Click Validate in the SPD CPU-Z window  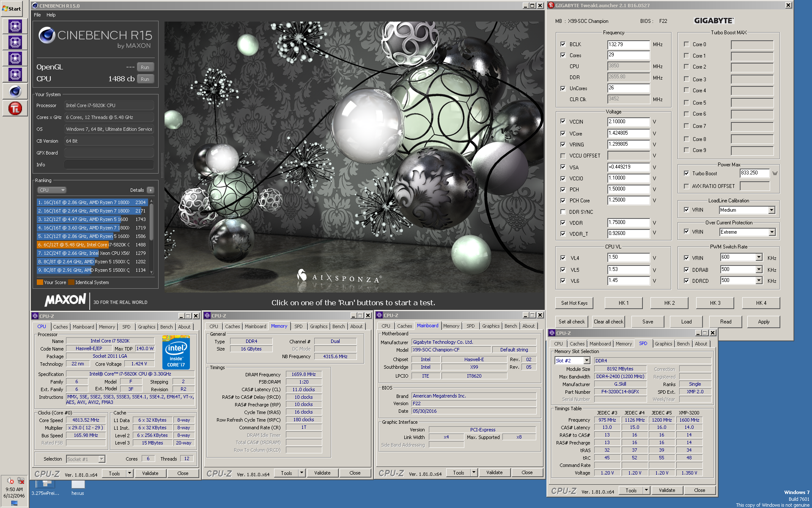667,490
